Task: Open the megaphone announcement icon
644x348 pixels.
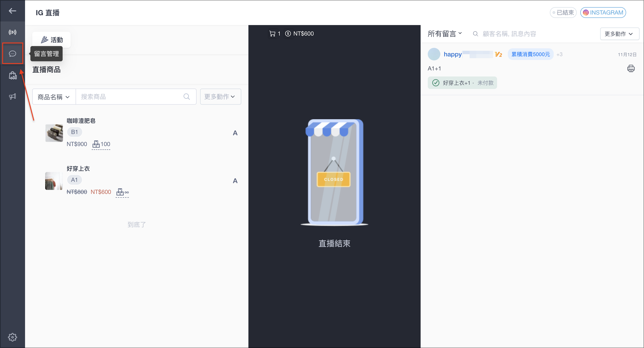Action: [13, 96]
